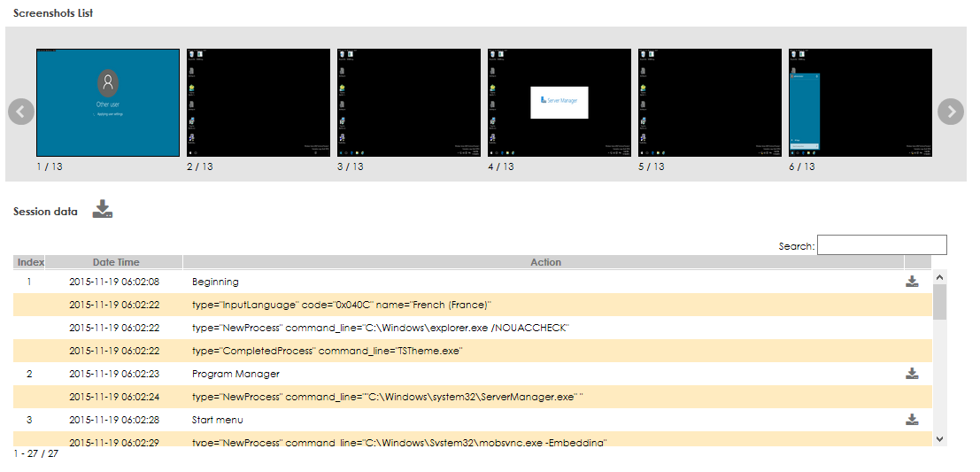The height and width of the screenshot is (472, 980).
Task: Select screenshot thumbnail 3 / 13
Action: 409,103
